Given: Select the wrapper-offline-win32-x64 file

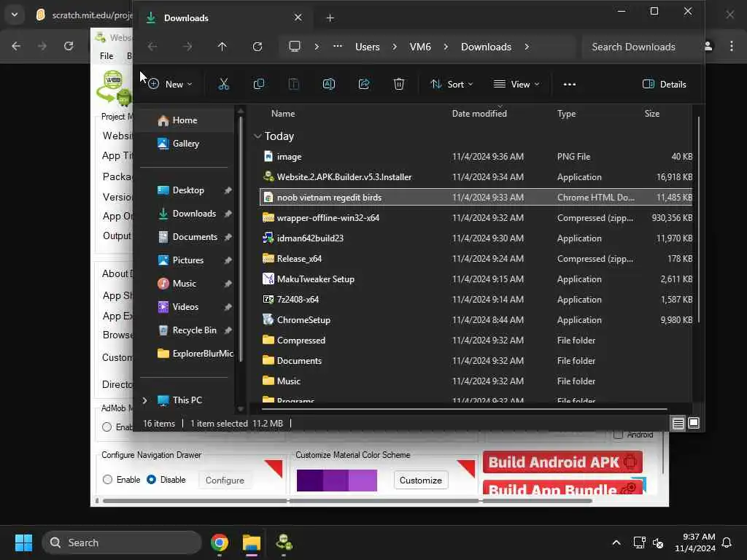Looking at the screenshot, I should [x=476, y=217].
